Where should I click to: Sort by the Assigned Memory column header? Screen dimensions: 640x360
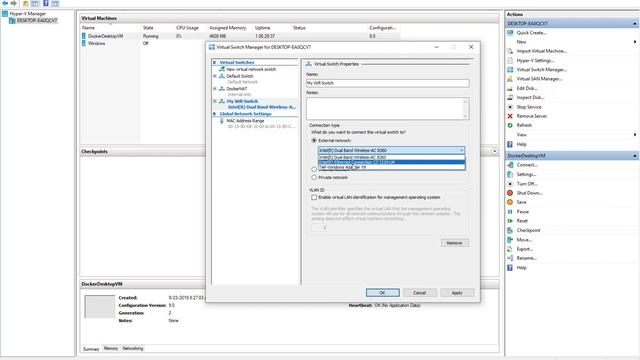coord(227,28)
